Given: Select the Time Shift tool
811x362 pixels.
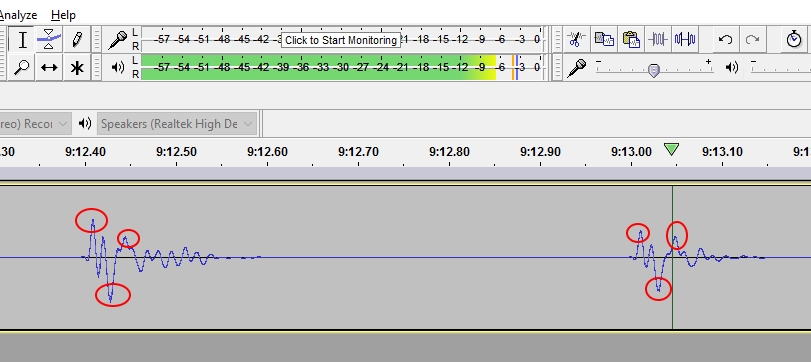Looking at the screenshot, I should click(x=49, y=67).
